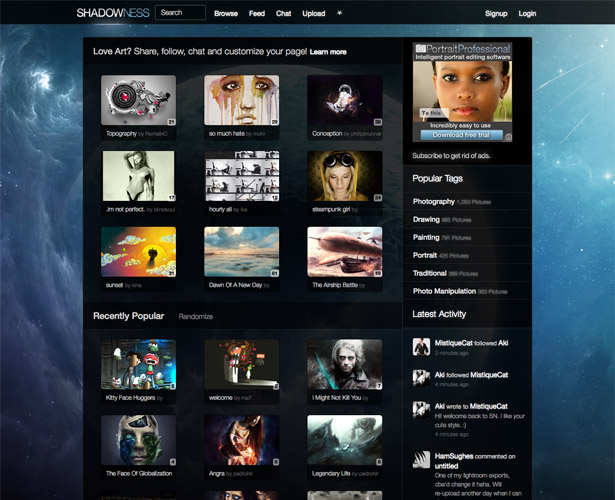Open the Topography artwork thumbnail

point(138,100)
